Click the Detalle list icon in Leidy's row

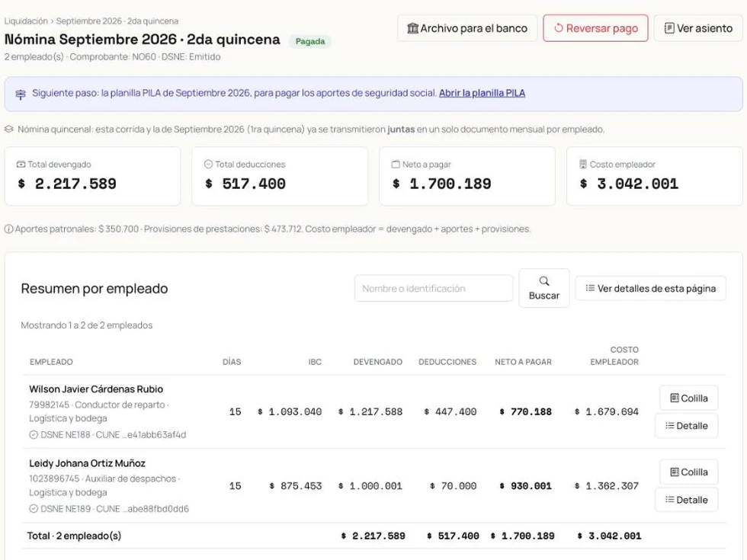pos(670,500)
